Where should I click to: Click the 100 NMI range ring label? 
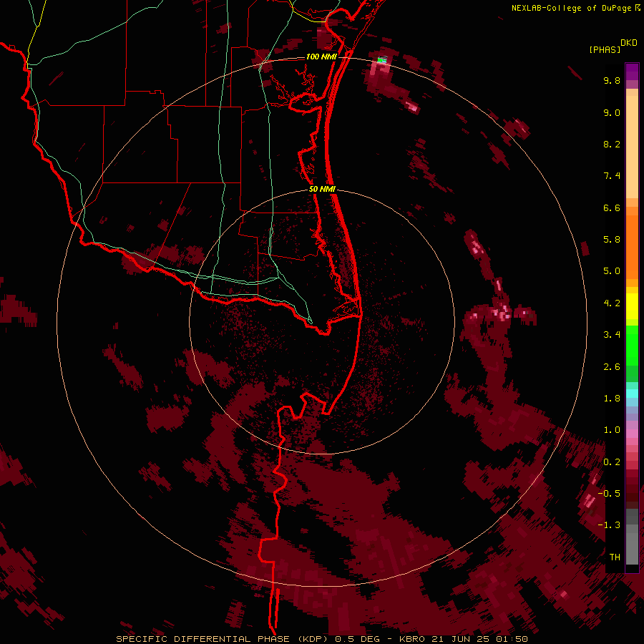pyautogui.click(x=321, y=57)
